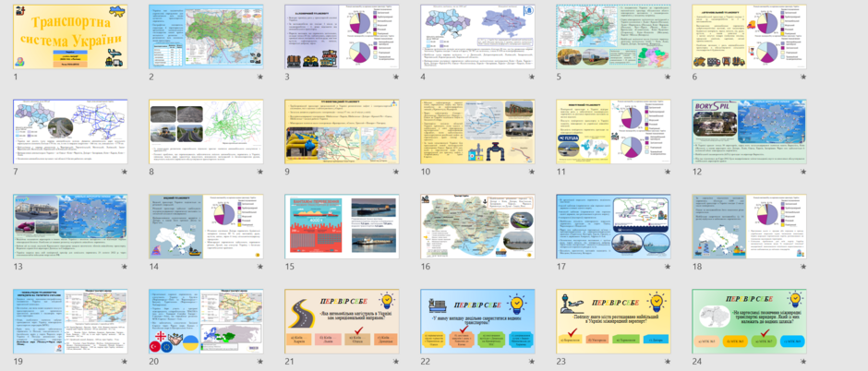This screenshot has width=868, height=371.
Task: Select slide 5 thumbnail
Action: tap(613, 37)
